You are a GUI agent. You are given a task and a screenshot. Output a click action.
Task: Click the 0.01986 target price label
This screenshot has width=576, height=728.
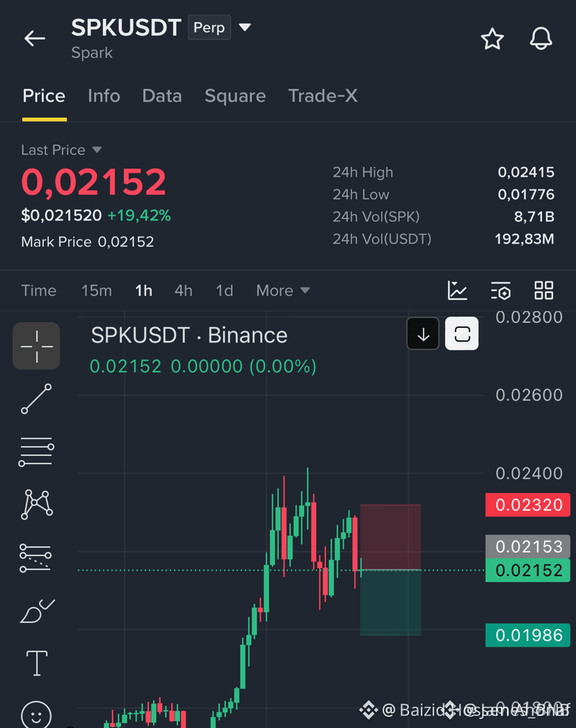pos(528,635)
